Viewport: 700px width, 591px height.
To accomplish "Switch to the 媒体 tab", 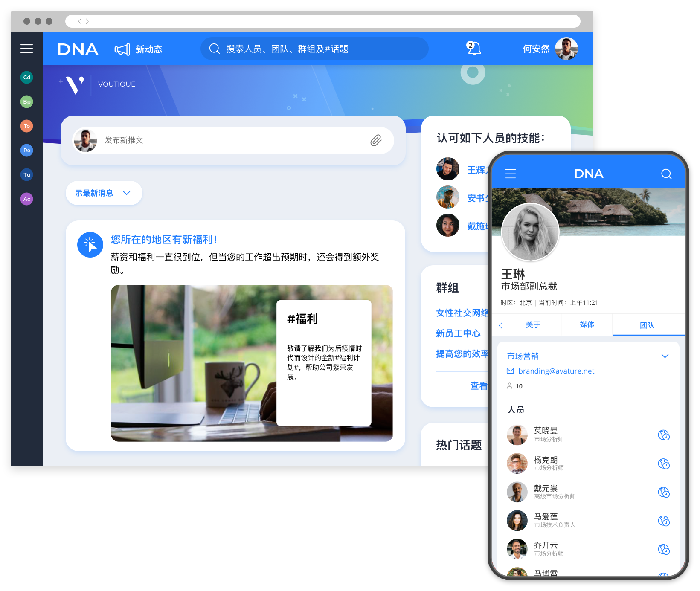I will [x=587, y=325].
